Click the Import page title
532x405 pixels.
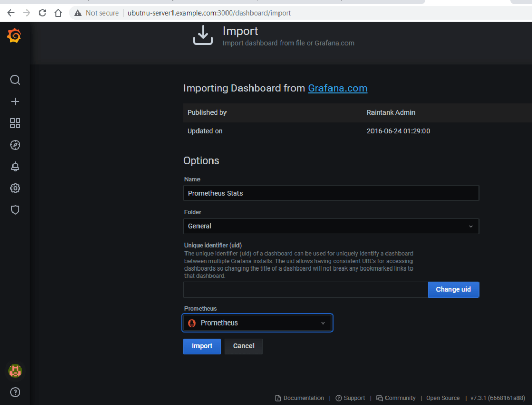240,31
